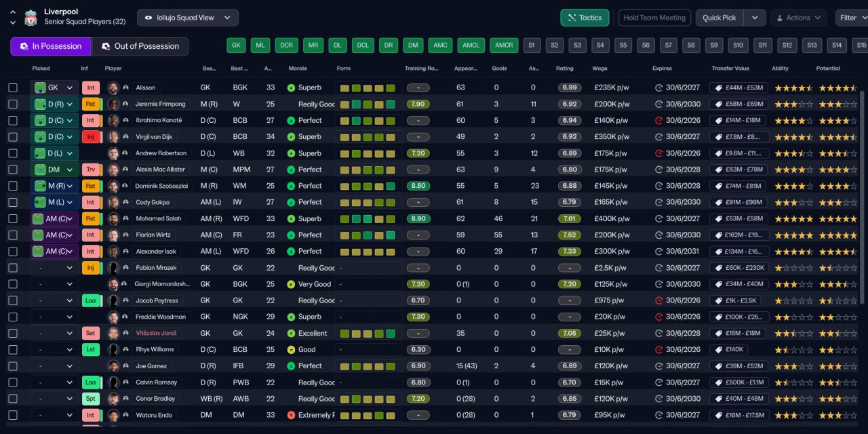Image resolution: width=868 pixels, height=434 pixels.
Task: Click Virgil van Dijk's portrait icon
Action: pyautogui.click(x=113, y=137)
